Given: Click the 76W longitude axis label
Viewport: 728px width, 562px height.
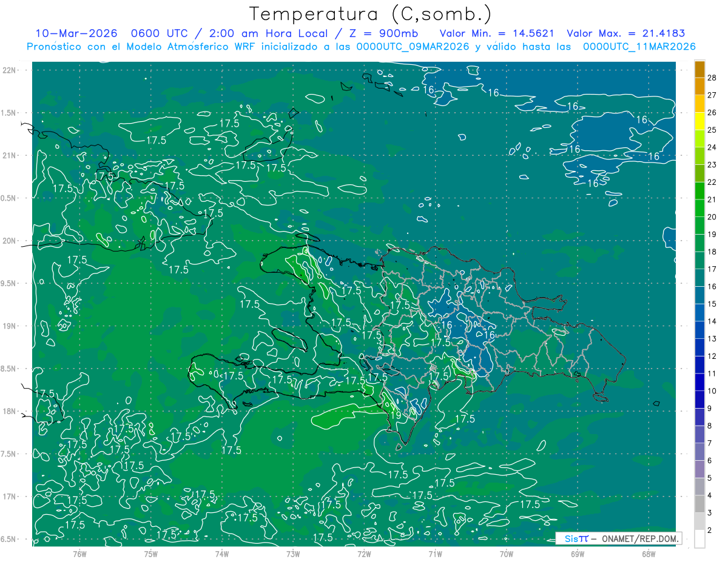Looking at the screenshot, I should point(79,554).
